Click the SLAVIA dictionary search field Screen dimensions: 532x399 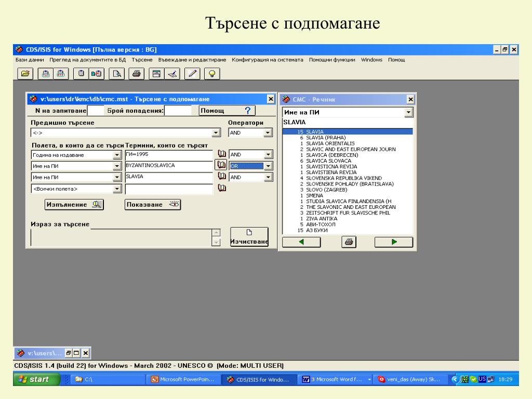coord(348,122)
